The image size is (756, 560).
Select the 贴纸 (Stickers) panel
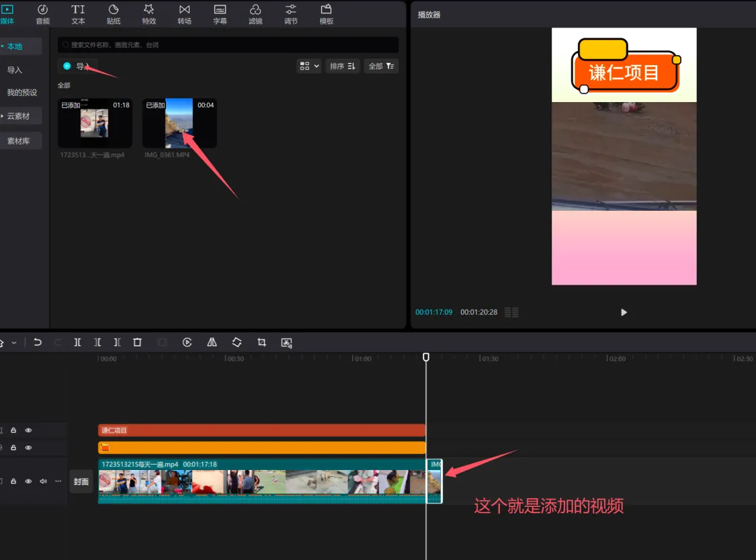(x=114, y=14)
